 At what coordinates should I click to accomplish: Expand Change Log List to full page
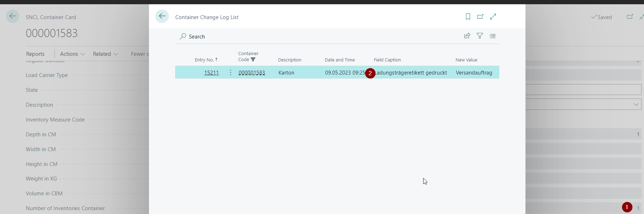click(x=493, y=17)
